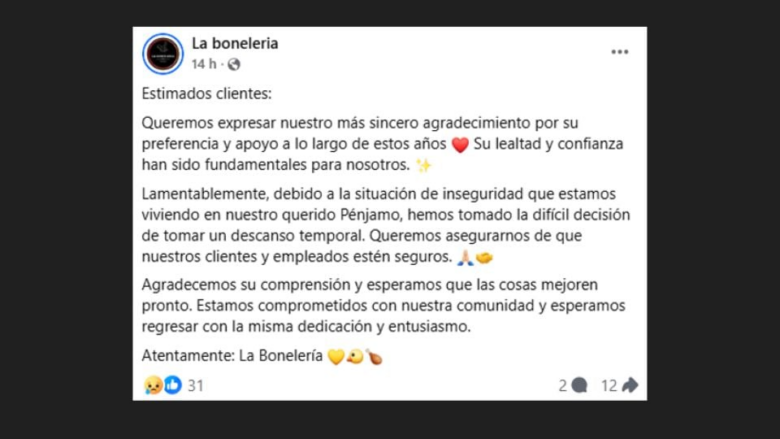This screenshot has width=780, height=439.
Task: Click the comment bubble icon
Action: pos(579,385)
